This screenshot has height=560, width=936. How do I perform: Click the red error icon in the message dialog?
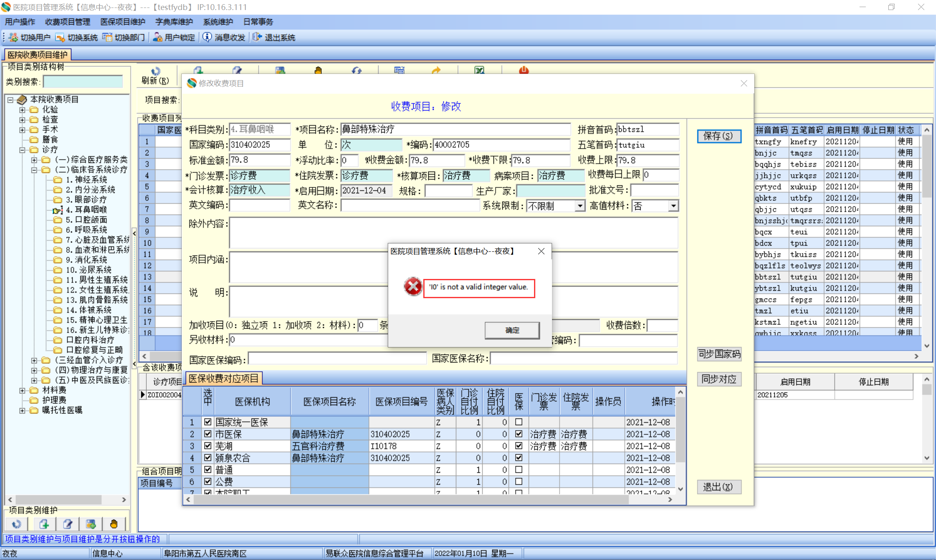click(x=412, y=286)
